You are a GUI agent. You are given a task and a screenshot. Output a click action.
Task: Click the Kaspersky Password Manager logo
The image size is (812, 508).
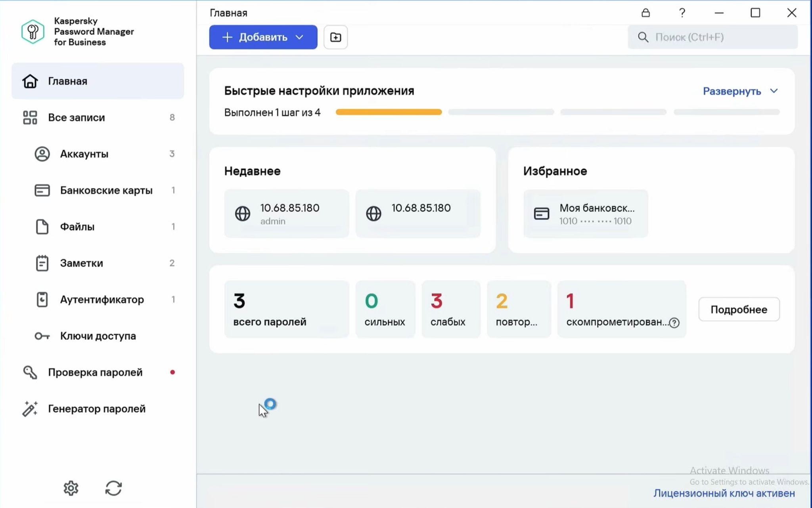pyautogui.click(x=33, y=32)
